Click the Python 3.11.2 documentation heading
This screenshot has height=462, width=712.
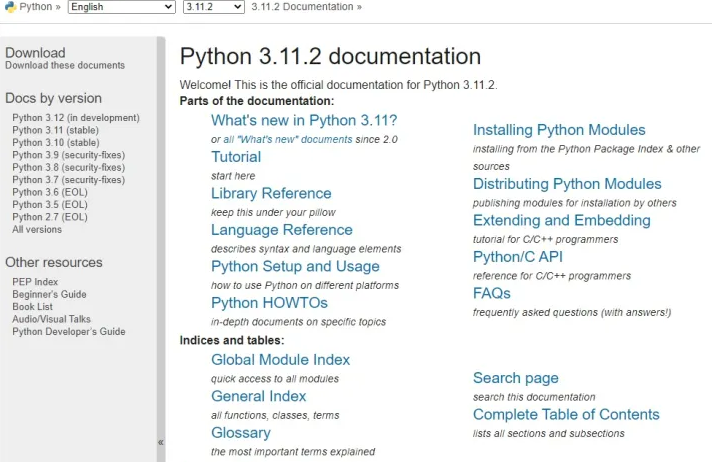(x=330, y=56)
